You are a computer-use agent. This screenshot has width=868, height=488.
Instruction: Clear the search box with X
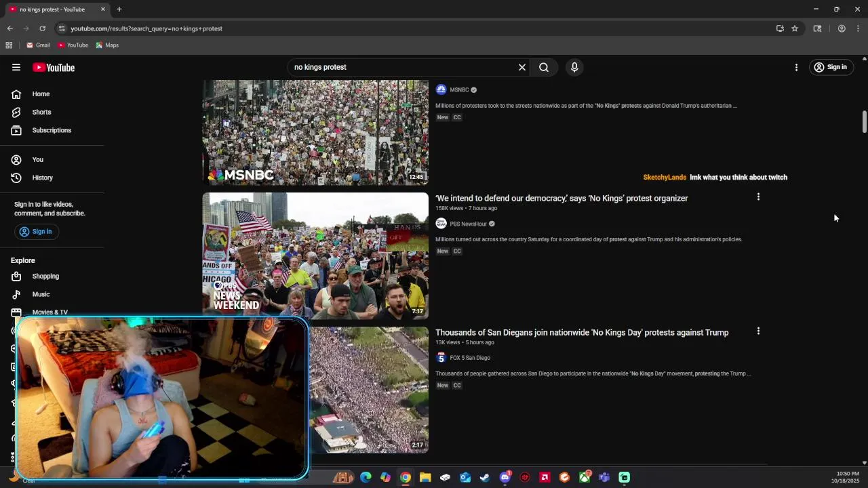coord(522,67)
